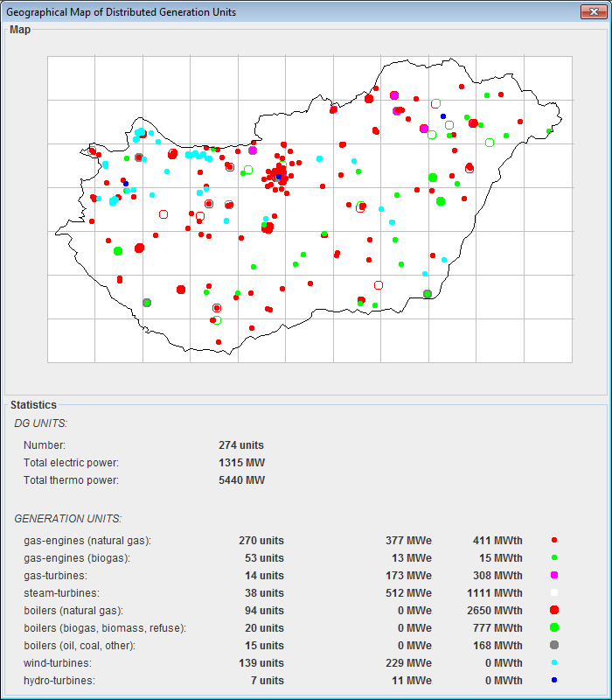Click the 'DG UNITS:' heading
This screenshot has height=700, width=612.
pyautogui.click(x=40, y=423)
